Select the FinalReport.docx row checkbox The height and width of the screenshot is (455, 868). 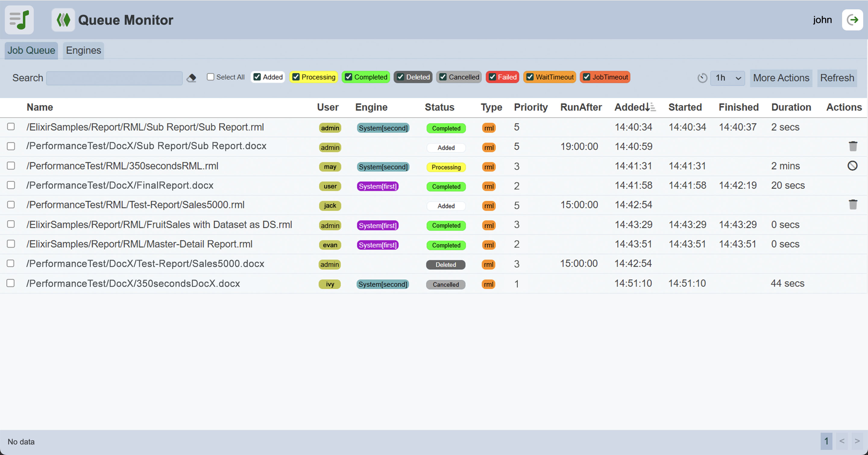[11, 185]
